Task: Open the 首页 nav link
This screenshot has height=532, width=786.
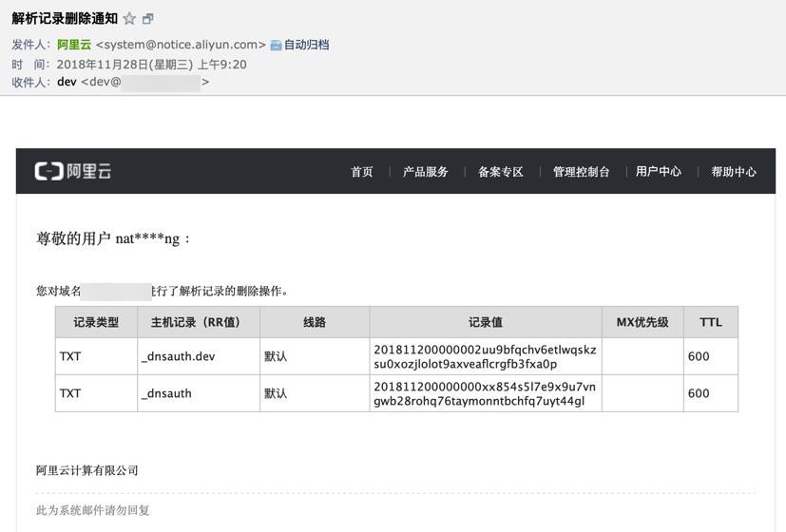Action: (362, 172)
